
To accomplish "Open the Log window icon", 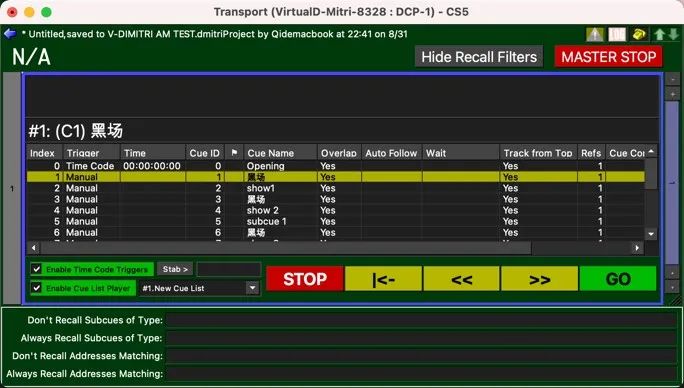I will click(x=617, y=34).
